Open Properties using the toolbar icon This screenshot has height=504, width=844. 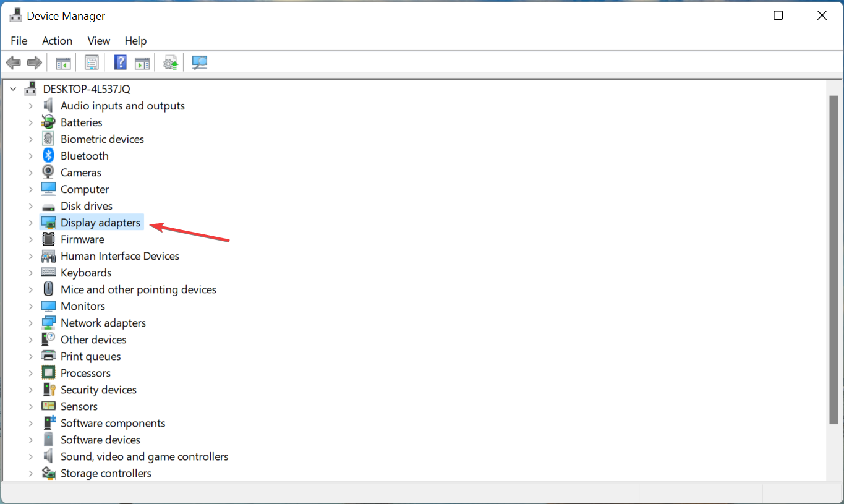91,62
